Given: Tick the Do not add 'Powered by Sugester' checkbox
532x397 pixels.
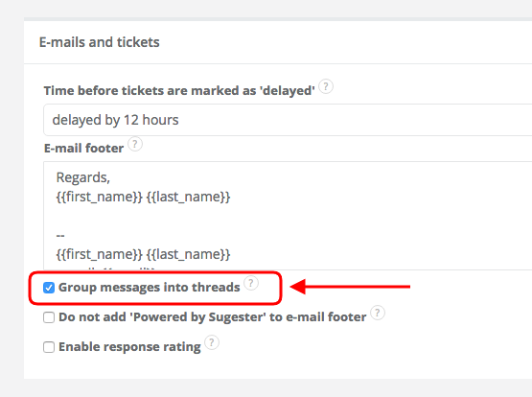Looking at the screenshot, I should 49,317.
